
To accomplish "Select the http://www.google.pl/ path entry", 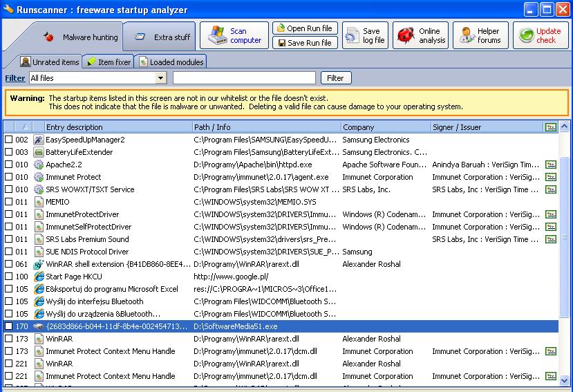I will 231,277.
